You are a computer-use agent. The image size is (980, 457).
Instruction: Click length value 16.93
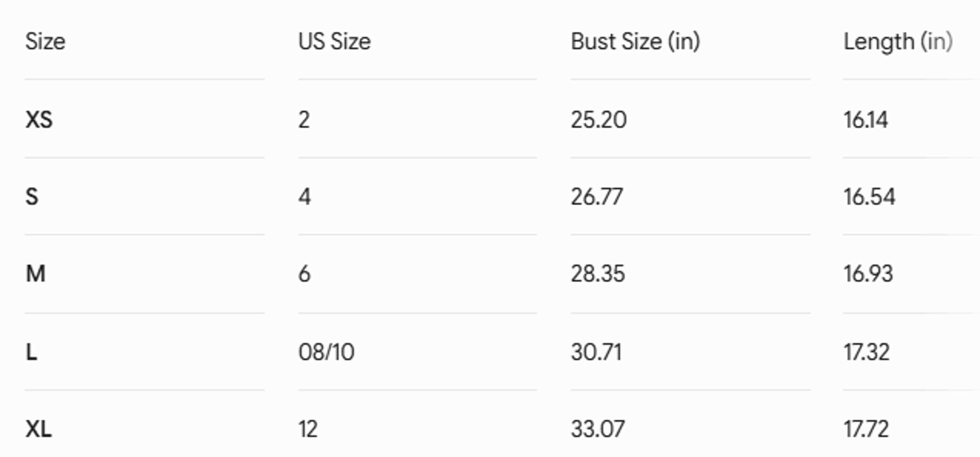click(868, 274)
